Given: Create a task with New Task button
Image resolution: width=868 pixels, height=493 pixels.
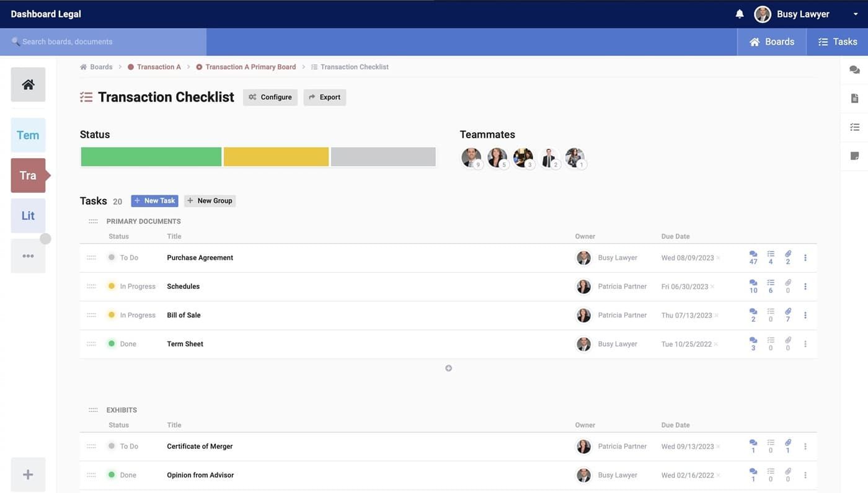Looking at the screenshot, I should (x=154, y=200).
